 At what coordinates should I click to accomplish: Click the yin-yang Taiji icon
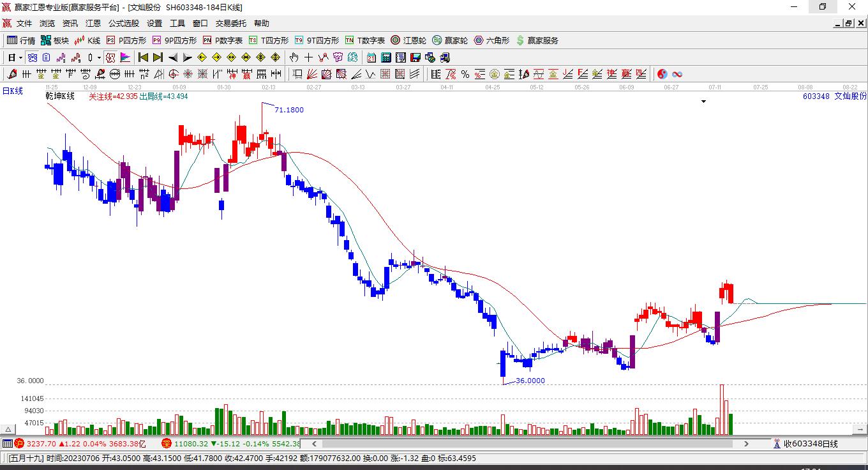[662, 74]
